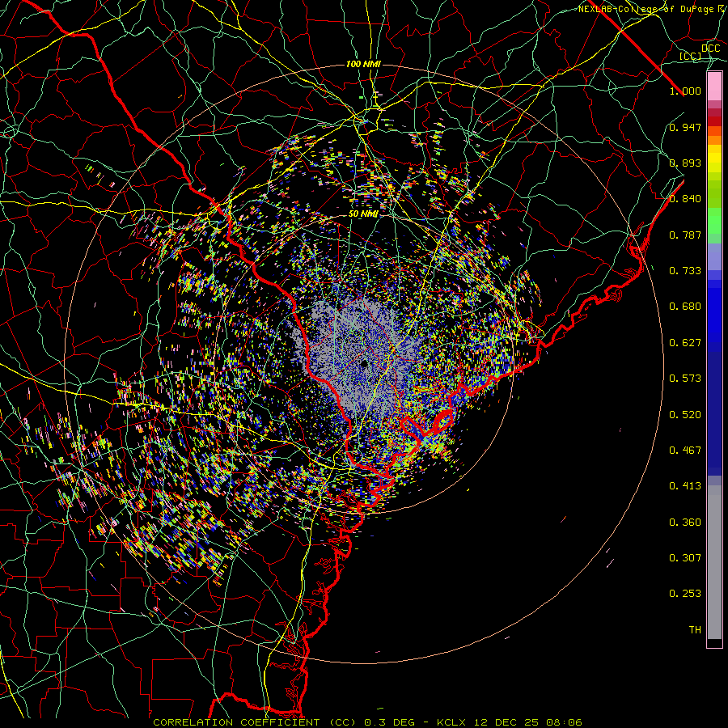
Task: Click the DCC label above the color bar
Action: 710,49
